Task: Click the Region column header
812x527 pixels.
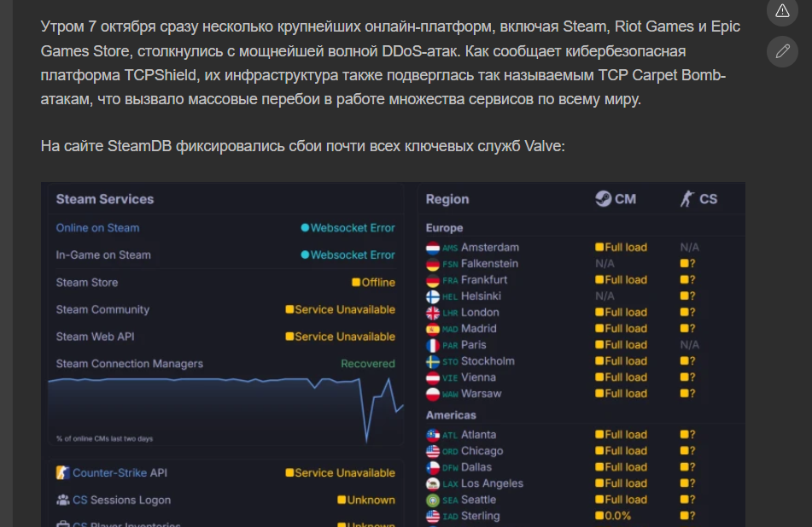Action: (x=447, y=199)
